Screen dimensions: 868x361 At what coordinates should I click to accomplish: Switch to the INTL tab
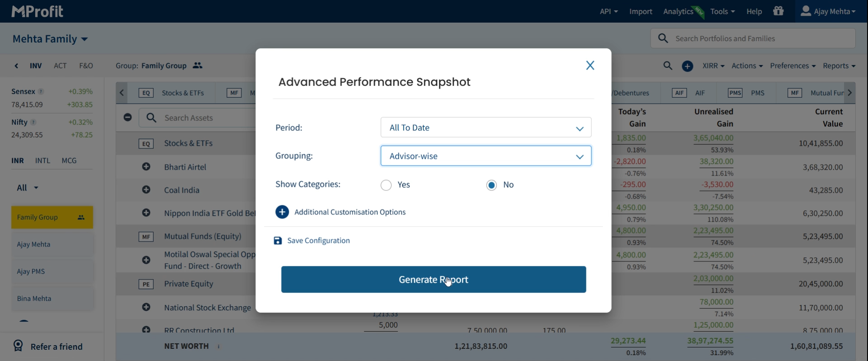[x=43, y=161]
